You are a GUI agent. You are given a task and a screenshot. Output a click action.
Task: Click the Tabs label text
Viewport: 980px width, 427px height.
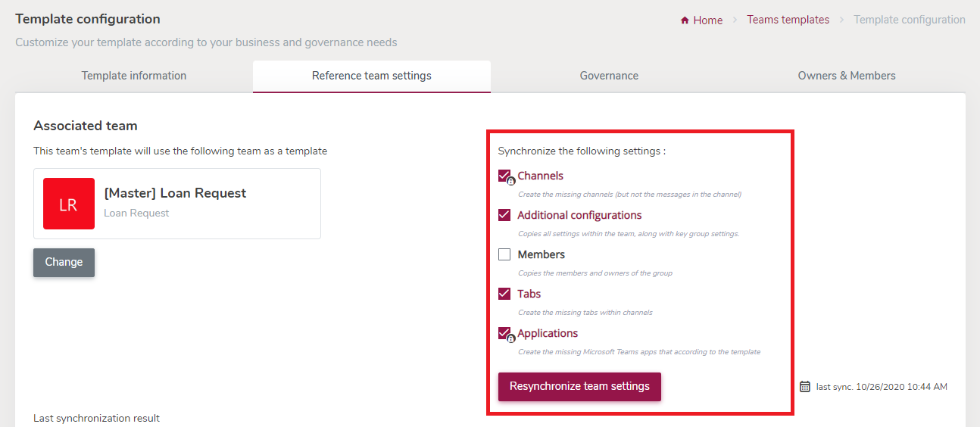pyautogui.click(x=529, y=294)
